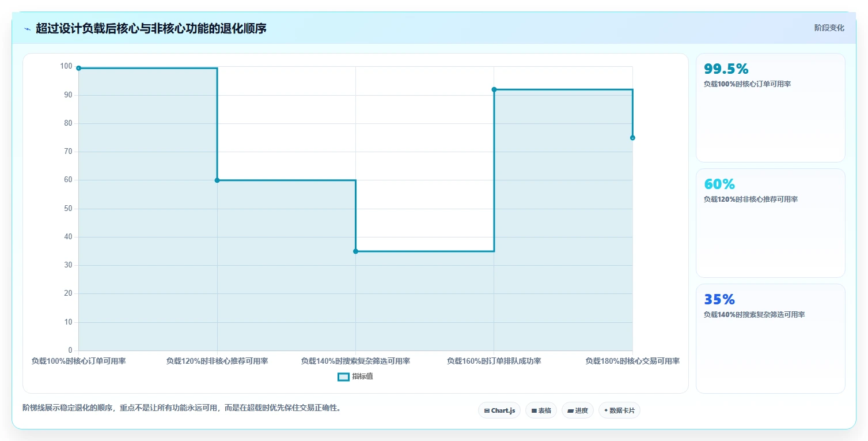Select the Chart.js chip
Viewport: 868px width, 441px height.
(x=499, y=410)
